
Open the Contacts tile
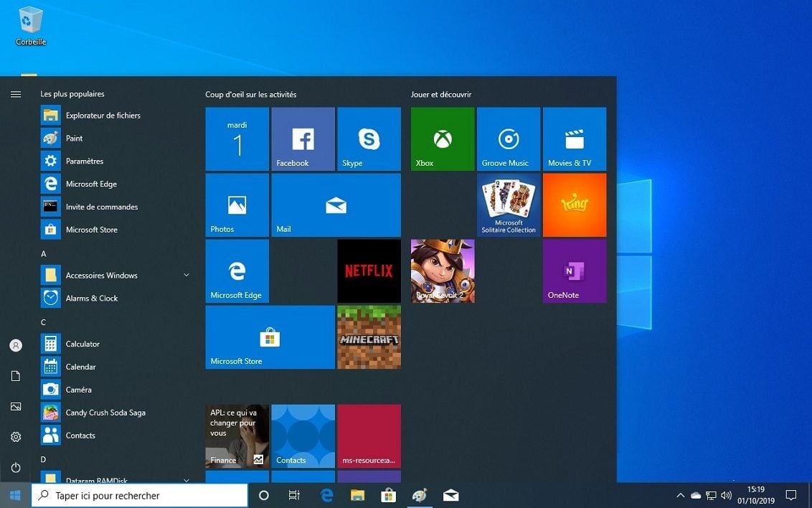click(x=303, y=436)
